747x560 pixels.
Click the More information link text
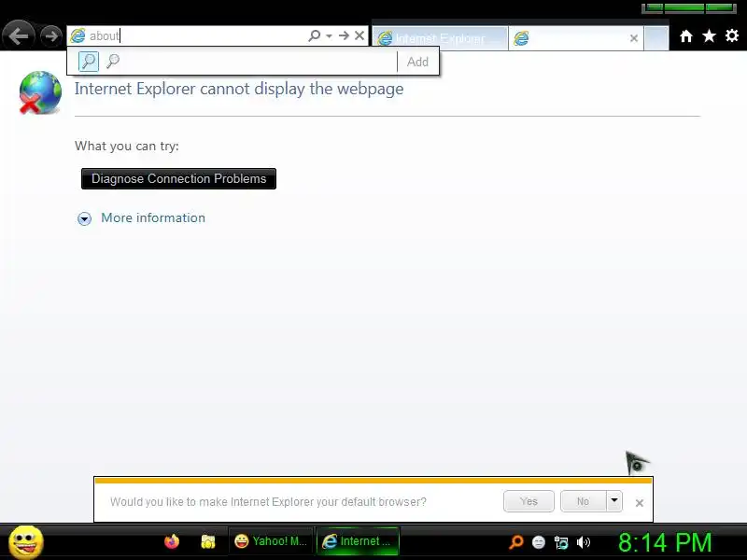[x=153, y=217]
